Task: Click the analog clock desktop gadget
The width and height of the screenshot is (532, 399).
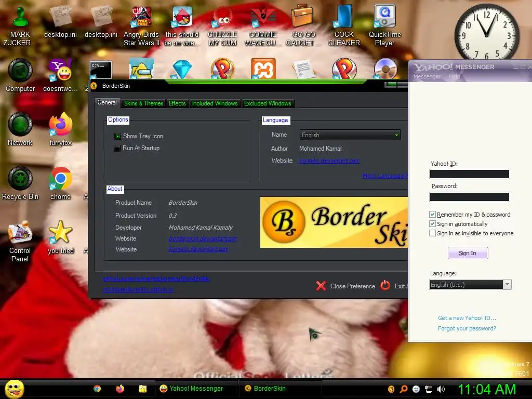Action: (486, 33)
